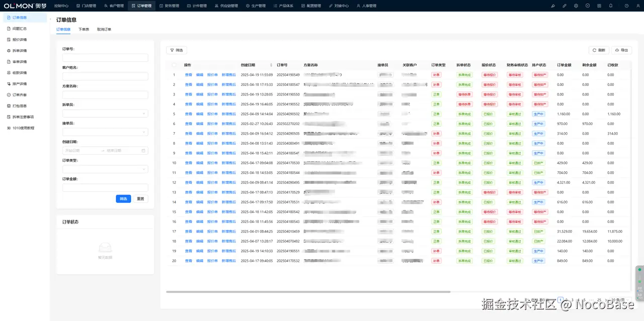The width and height of the screenshot is (644, 321).
Task: Click the help question-mark icon
Action: click(626, 6)
